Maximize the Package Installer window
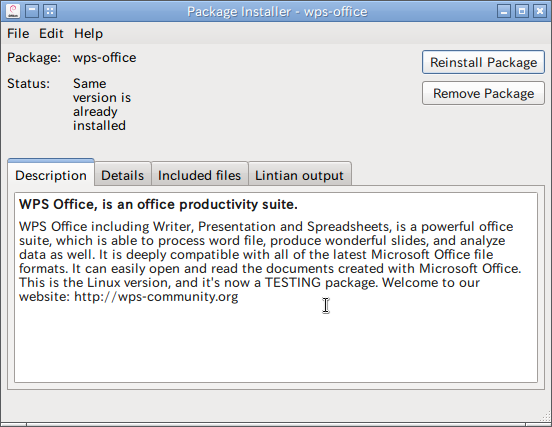Image resolution: width=552 pixels, height=427 pixels. 522,11
